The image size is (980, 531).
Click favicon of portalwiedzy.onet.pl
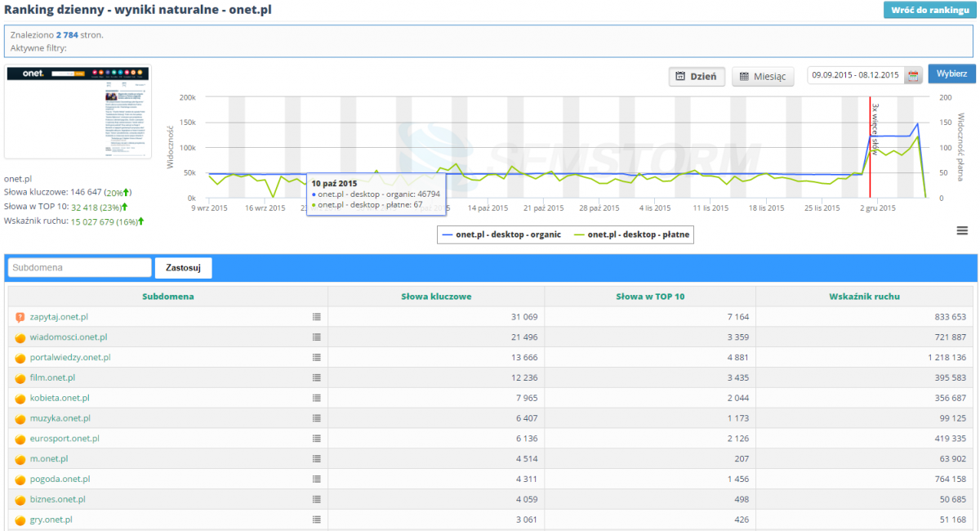[x=20, y=358]
